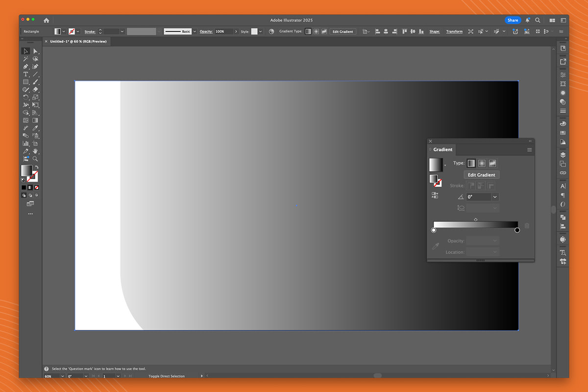Screen dimensions: 588x392
Task: Click the Share button
Action: (x=513, y=20)
